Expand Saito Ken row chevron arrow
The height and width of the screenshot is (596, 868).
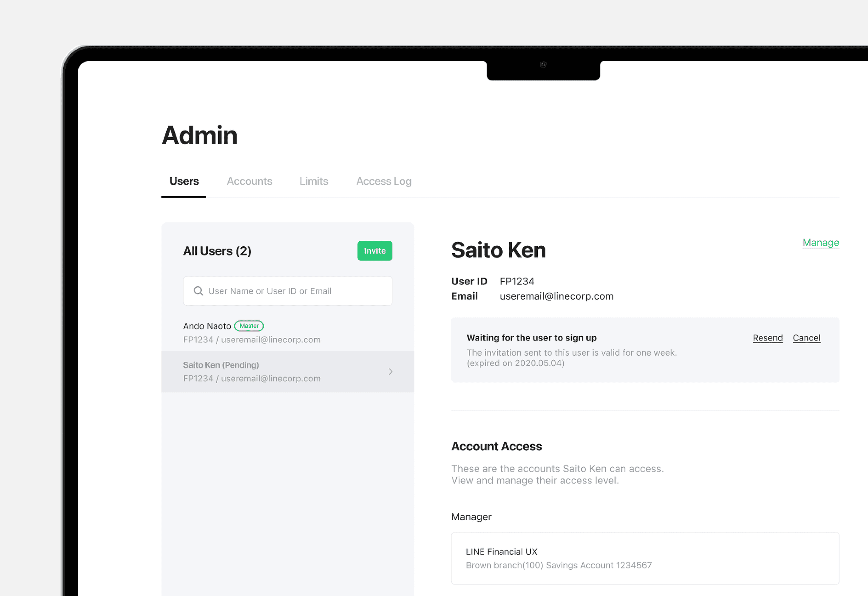[390, 372]
